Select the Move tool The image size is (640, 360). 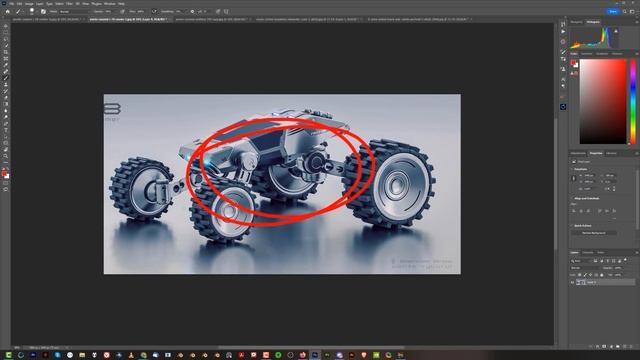[x=6, y=26]
